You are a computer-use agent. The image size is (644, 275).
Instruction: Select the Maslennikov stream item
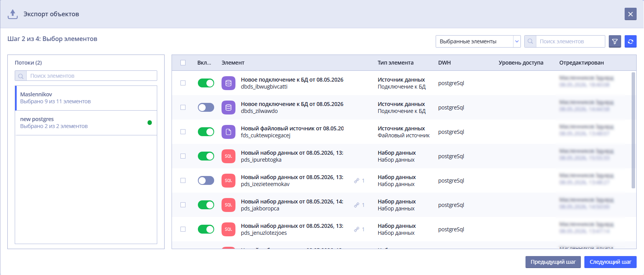[86, 98]
